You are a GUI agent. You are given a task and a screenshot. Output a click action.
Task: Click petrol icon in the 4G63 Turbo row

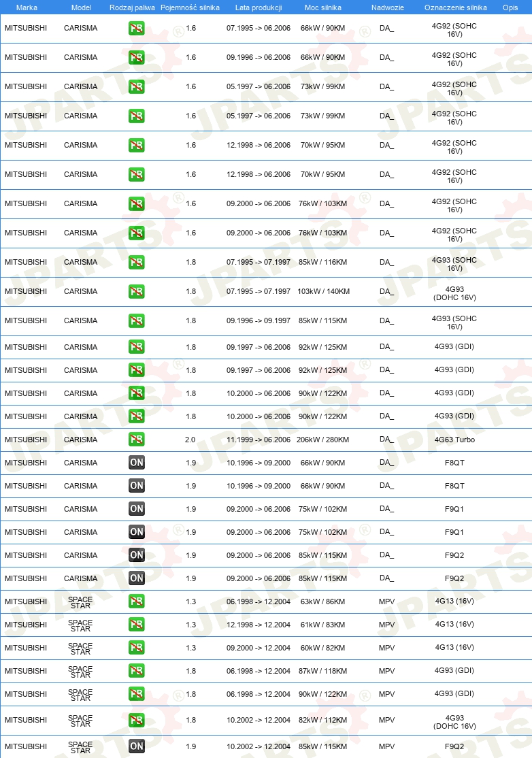[137, 440]
